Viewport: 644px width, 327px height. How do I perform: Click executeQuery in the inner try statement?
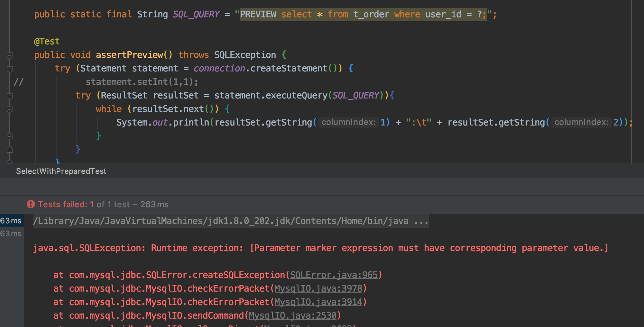(x=296, y=96)
